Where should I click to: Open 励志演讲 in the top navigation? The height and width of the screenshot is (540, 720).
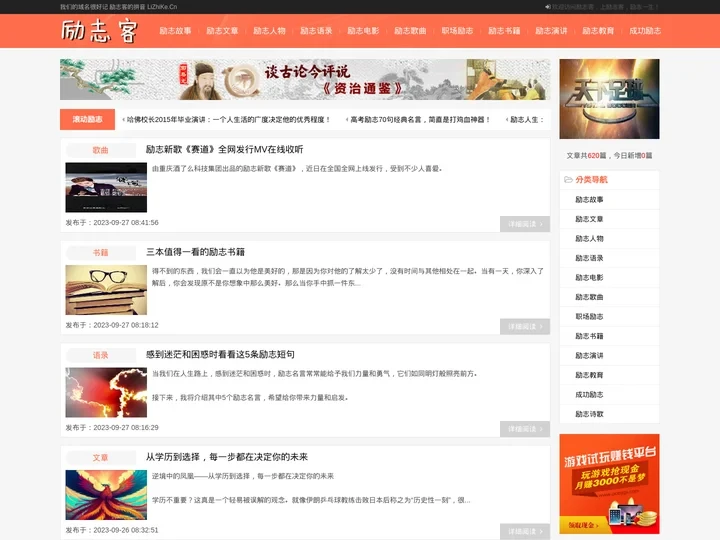coord(551,31)
